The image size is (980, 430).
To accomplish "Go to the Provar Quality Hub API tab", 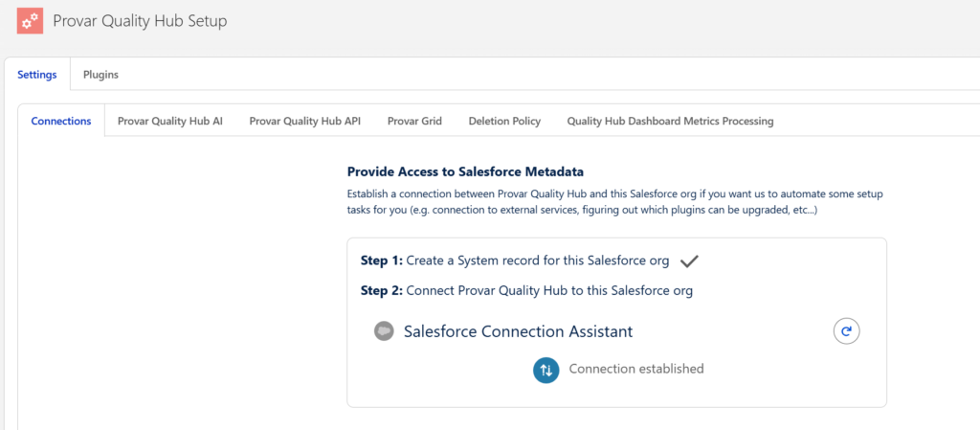I will (305, 122).
